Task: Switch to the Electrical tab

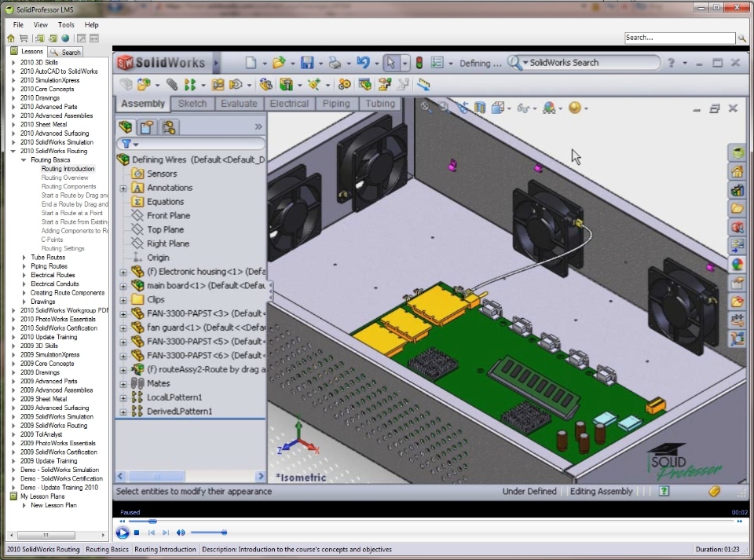Action: (289, 104)
